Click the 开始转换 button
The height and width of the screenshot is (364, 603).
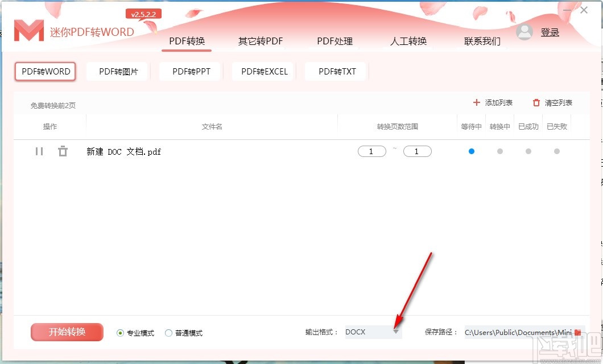tap(67, 332)
